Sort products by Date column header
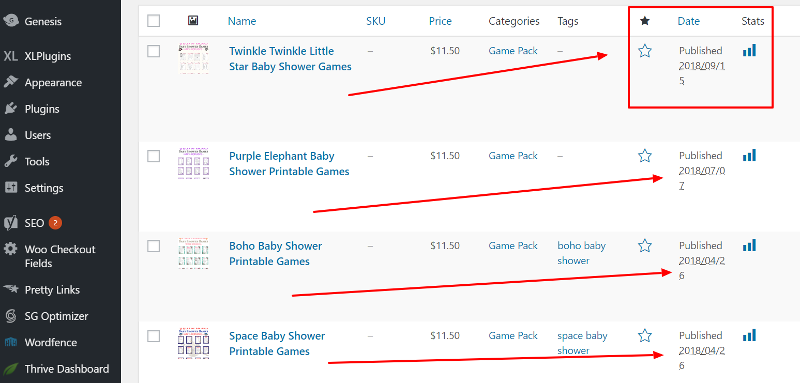Screen dimensions: 800x383 click(688, 21)
